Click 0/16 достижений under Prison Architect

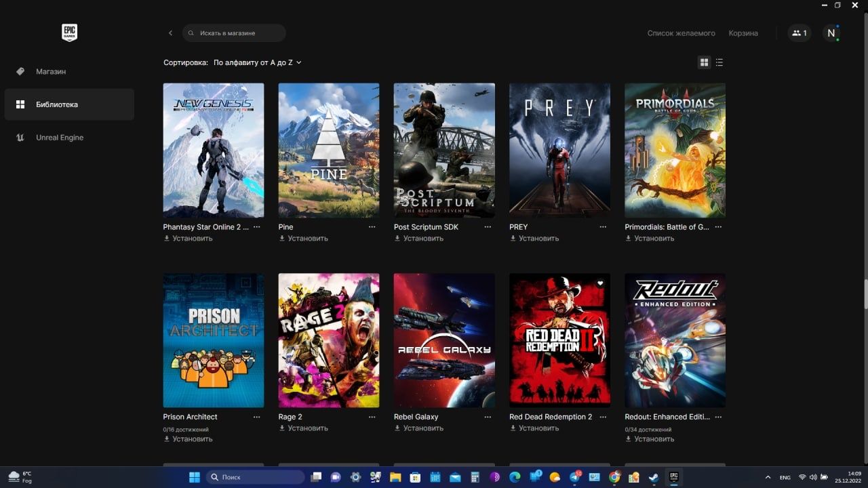tap(186, 429)
